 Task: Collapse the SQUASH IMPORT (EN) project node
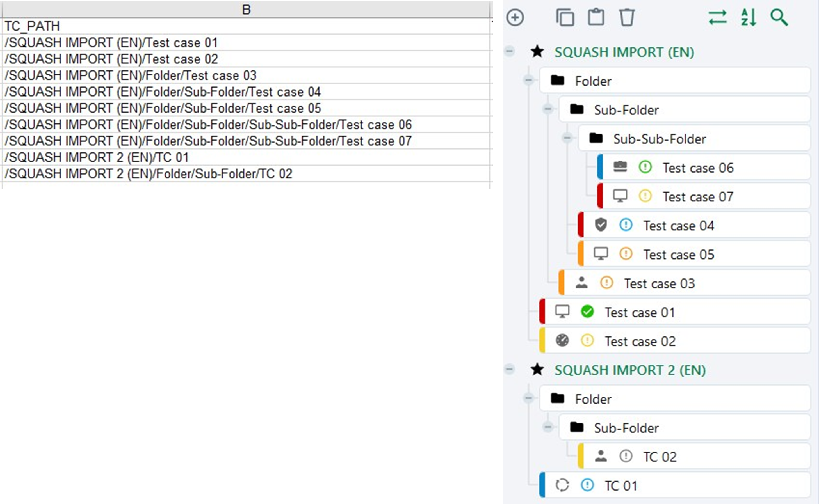pyautogui.click(x=510, y=51)
